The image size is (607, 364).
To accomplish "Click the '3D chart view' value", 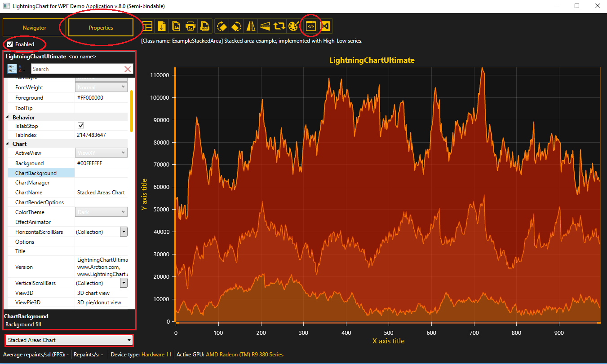I will point(93,293).
